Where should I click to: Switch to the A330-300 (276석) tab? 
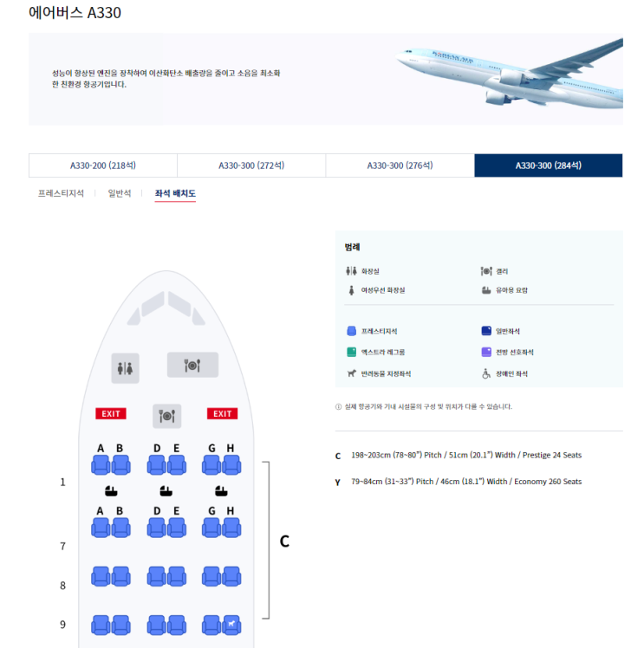click(400, 165)
